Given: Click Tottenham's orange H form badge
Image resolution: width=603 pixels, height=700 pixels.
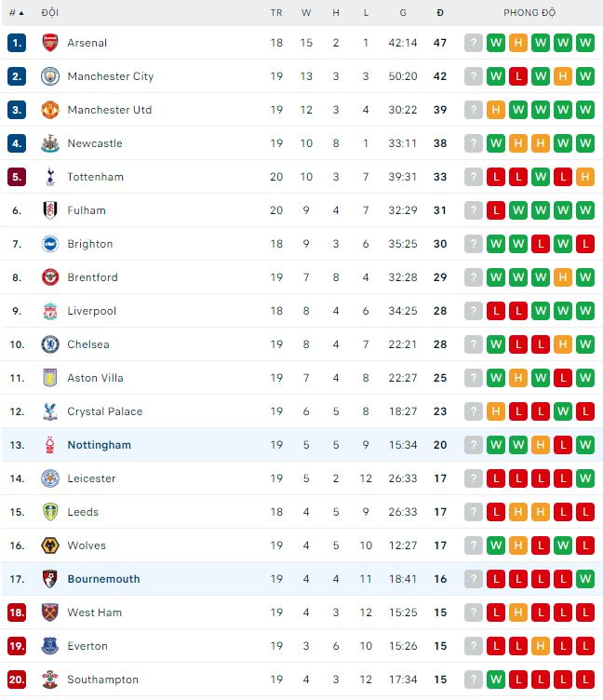Looking at the screenshot, I should click(585, 177).
